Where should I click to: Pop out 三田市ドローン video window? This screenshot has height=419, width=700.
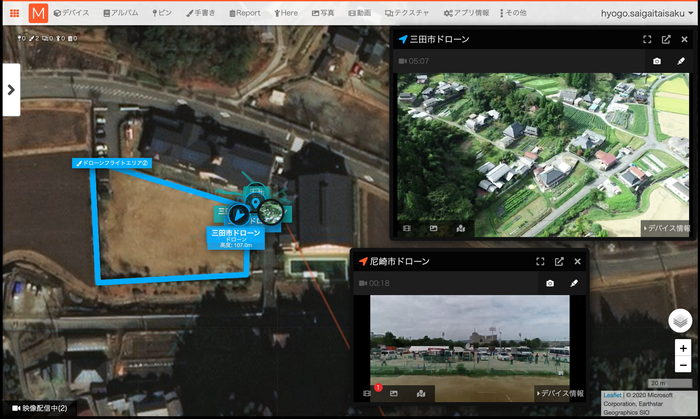[666, 39]
